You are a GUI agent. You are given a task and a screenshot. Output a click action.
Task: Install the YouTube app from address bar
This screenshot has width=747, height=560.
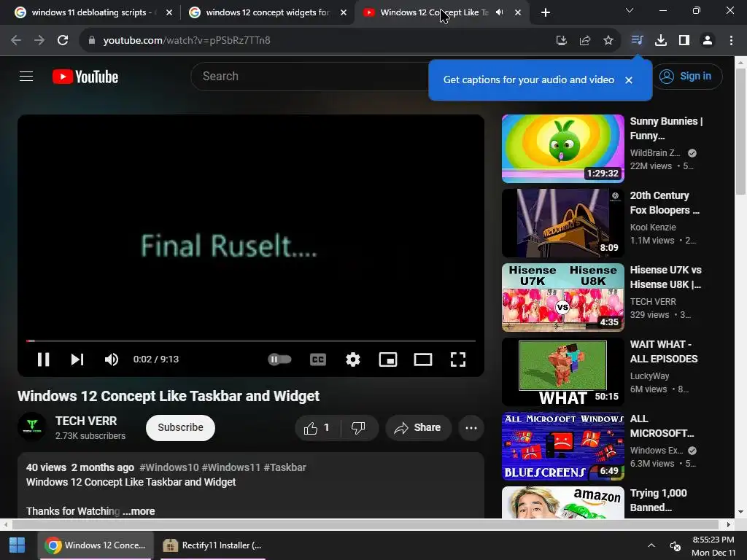[562, 41]
